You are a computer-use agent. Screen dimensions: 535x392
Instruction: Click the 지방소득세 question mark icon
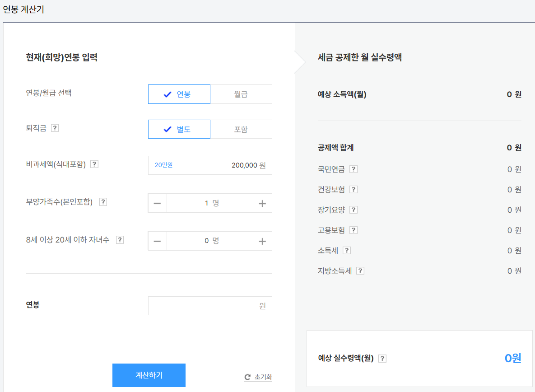click(360, 271)
